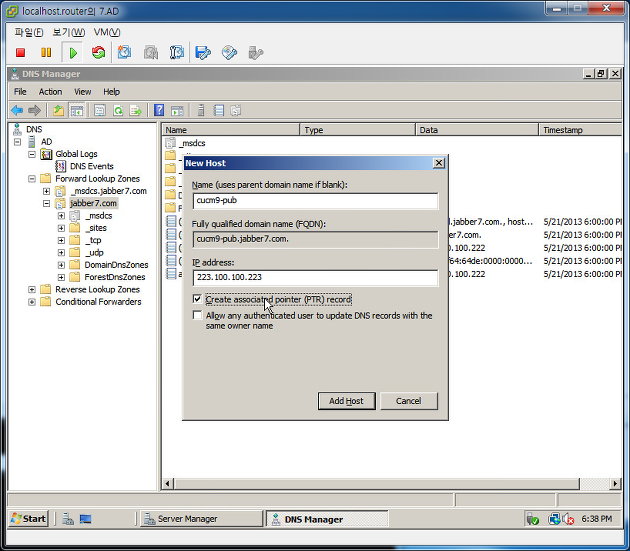Collapse the Global Logs node

click(32, 154)
